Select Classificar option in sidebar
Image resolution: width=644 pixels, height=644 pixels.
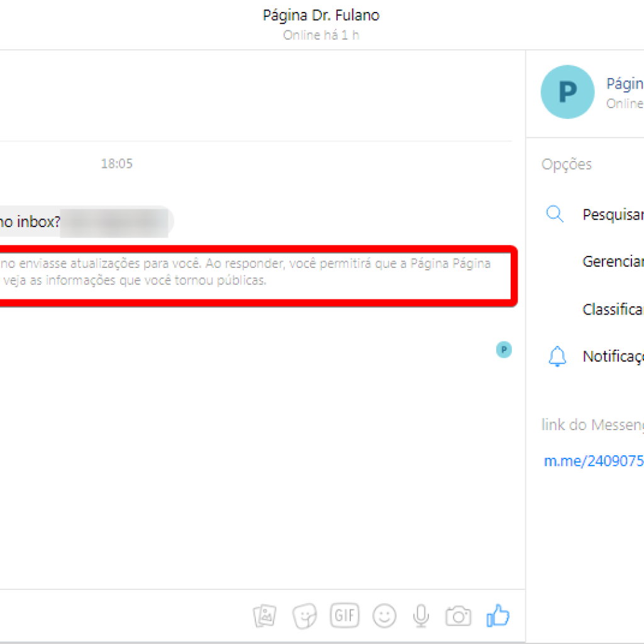[613, 309]
